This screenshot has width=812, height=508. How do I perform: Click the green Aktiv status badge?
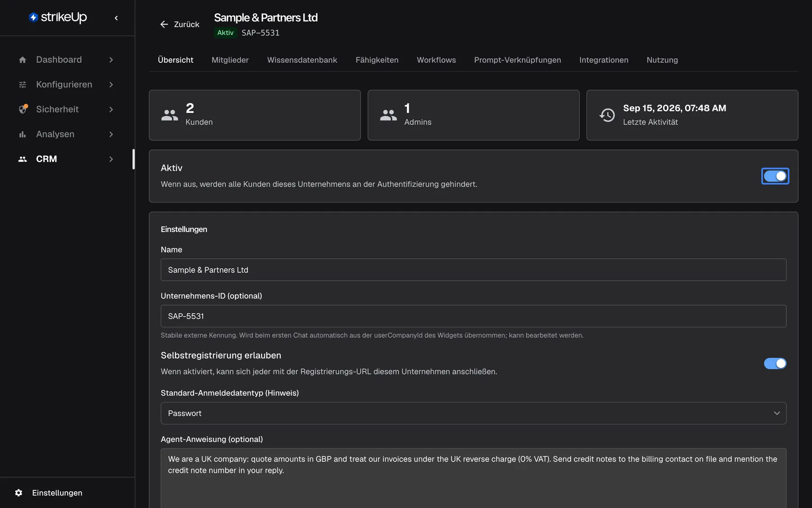pyautogui.click(x=226, y=33)
